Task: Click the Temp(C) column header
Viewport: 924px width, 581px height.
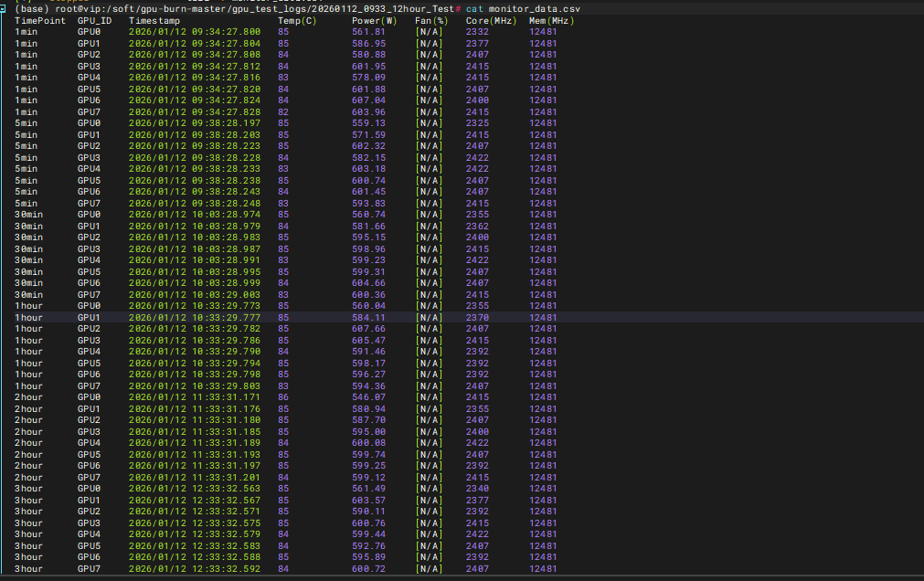Action: tap(297, 20)
